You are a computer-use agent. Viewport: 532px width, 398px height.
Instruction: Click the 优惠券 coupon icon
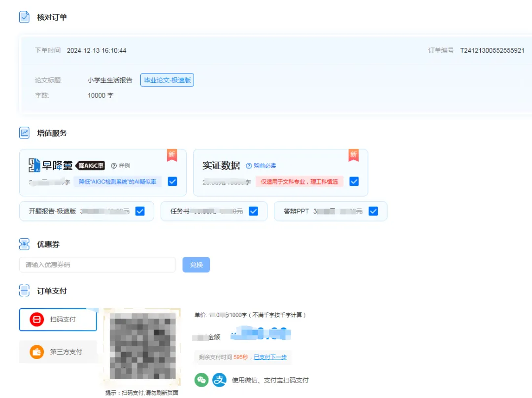pos(24,244)
